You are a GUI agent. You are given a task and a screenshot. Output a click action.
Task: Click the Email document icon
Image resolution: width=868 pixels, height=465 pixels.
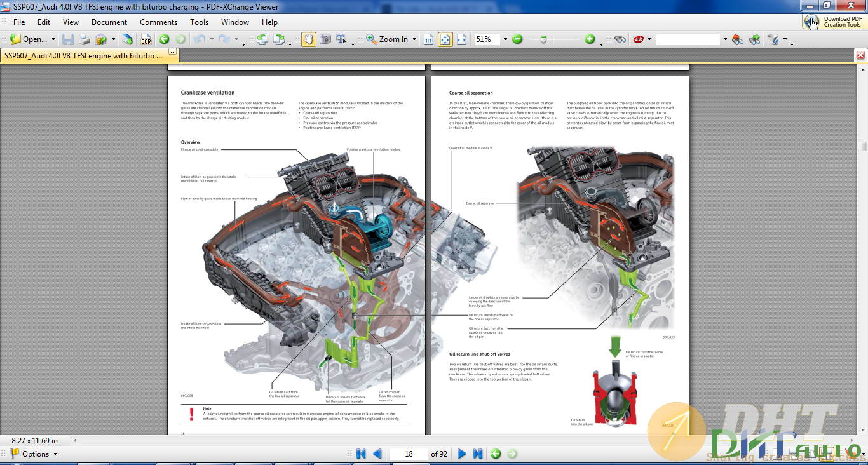tap(101, 39)
